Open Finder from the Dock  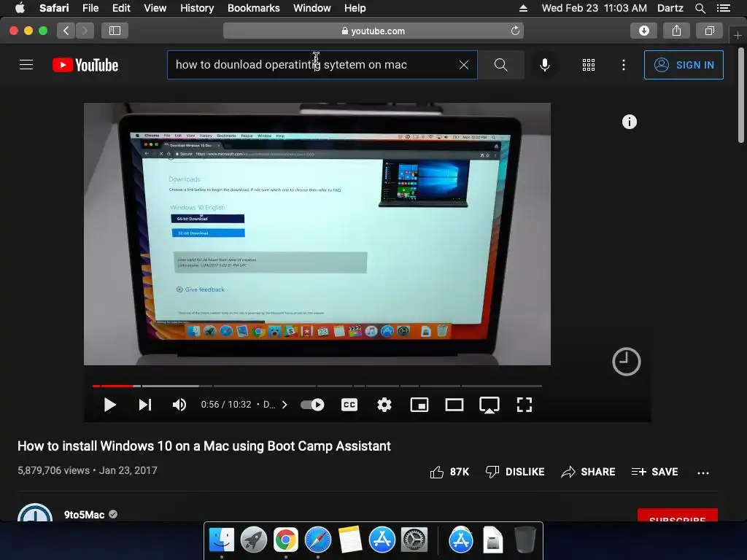coord(222,540)
